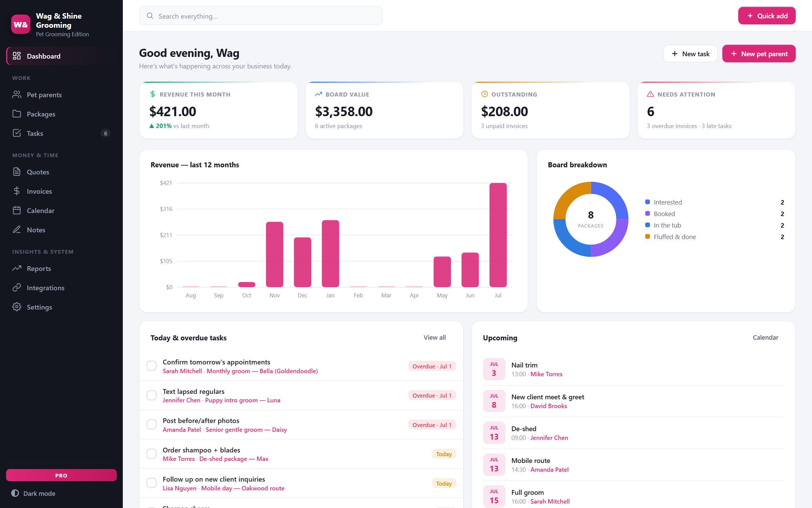Viewport: 812px width, 508px height.
Task: Click the Pet parents people icon
Action: 17,94
